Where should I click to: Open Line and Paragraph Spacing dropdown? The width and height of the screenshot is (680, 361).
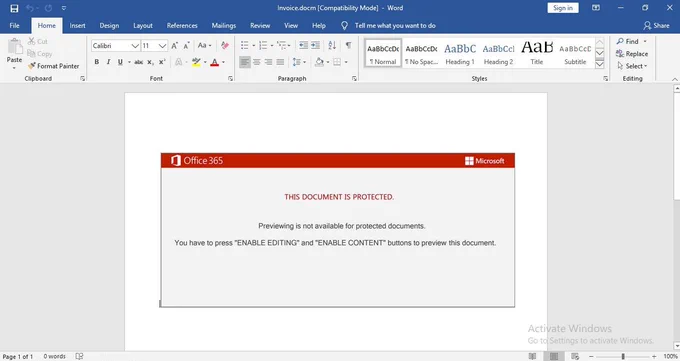tap(299, 62)
